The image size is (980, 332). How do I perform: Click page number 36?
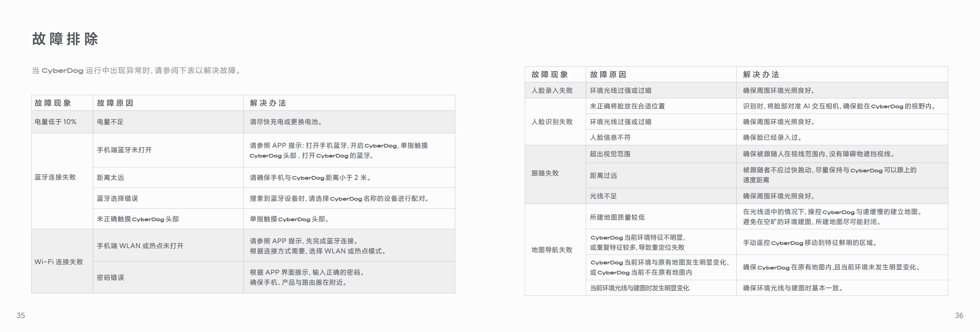[x=959, y=316]
